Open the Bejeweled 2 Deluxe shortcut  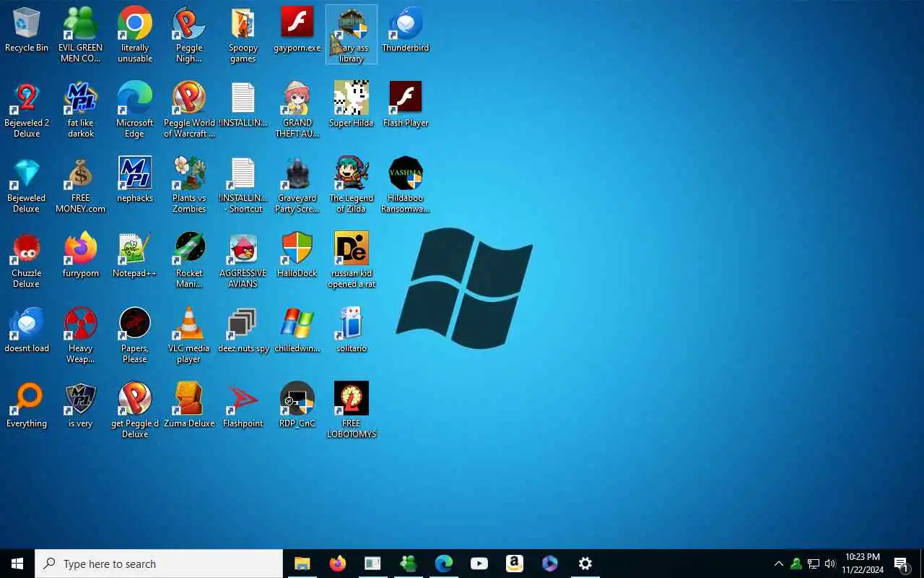tap(27, 110)
